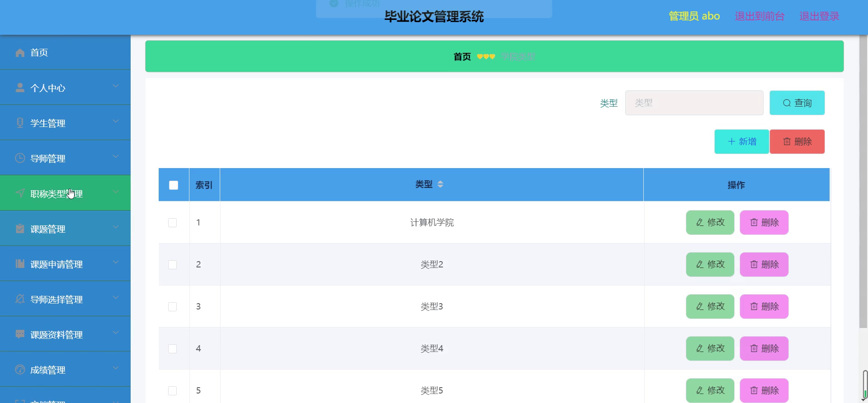
Task: Click the trash icon in 类型5 row
Action: [754, 390]
